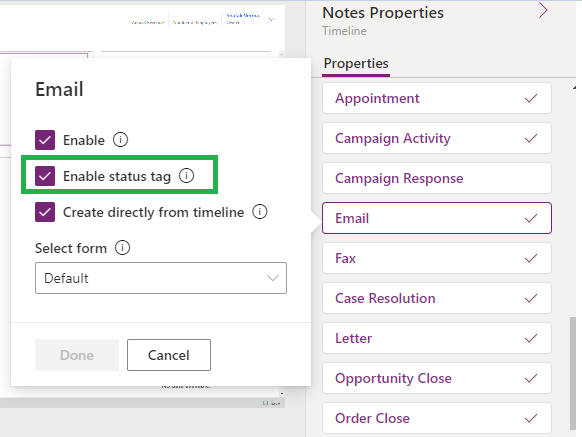Screen dimensions: 582x437
Task: Expand the header fields chevron at top
Action: [272, 19]
